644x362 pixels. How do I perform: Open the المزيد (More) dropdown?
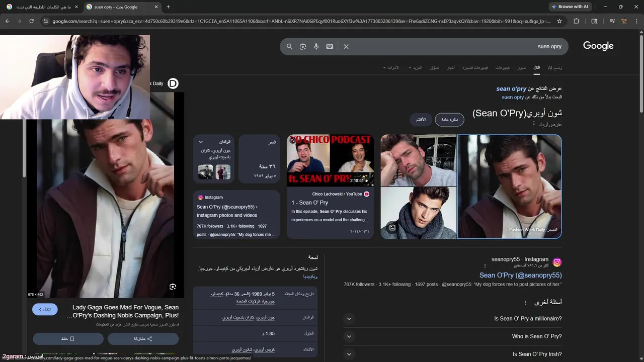point(416,67)
